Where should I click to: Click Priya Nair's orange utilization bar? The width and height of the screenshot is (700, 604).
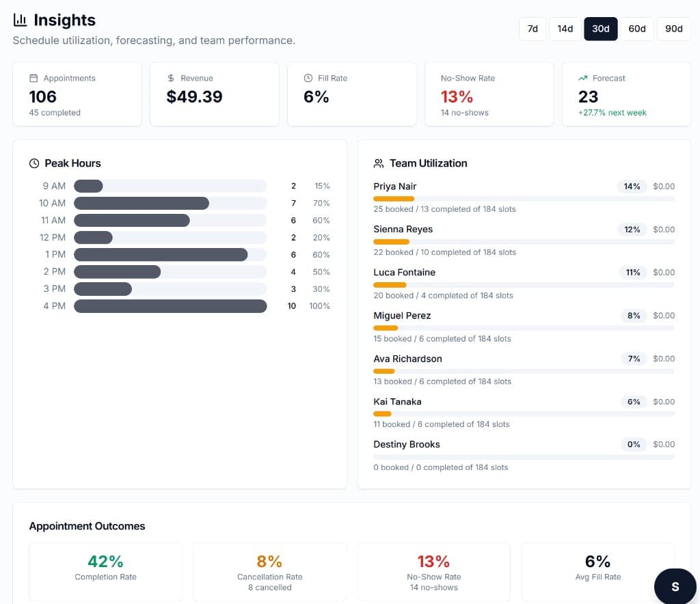coord(394,199)
